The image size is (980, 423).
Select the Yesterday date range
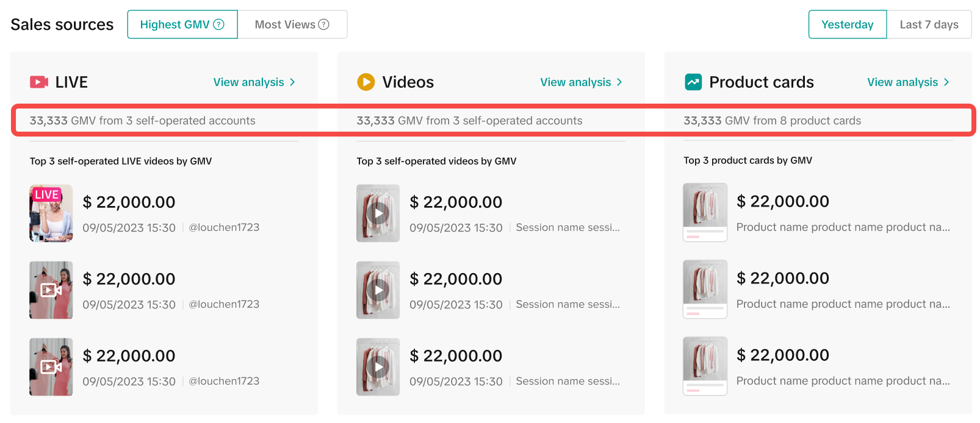click(847, 24)
